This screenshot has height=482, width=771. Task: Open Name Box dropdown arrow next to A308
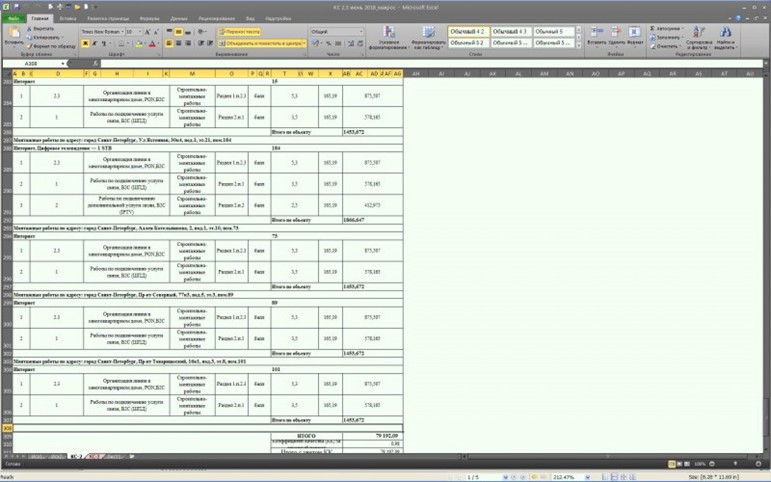tap(63, 63)
